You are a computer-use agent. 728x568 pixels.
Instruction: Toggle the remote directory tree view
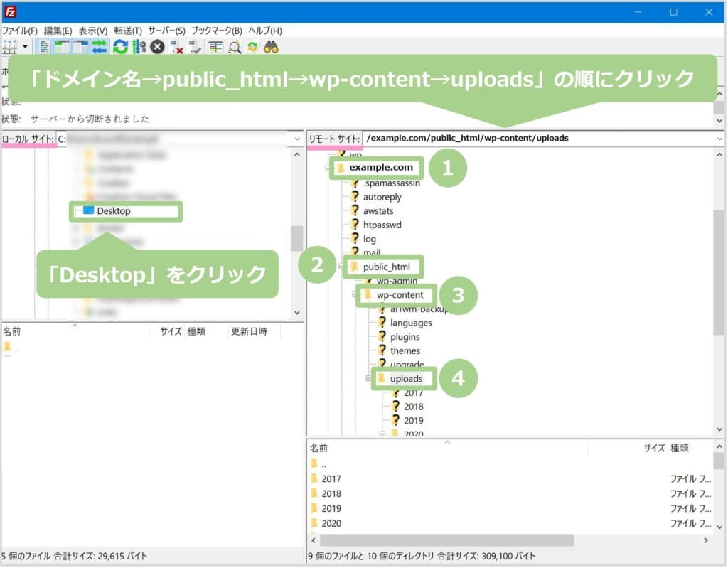pyautogui.click(x=80, y=47)
